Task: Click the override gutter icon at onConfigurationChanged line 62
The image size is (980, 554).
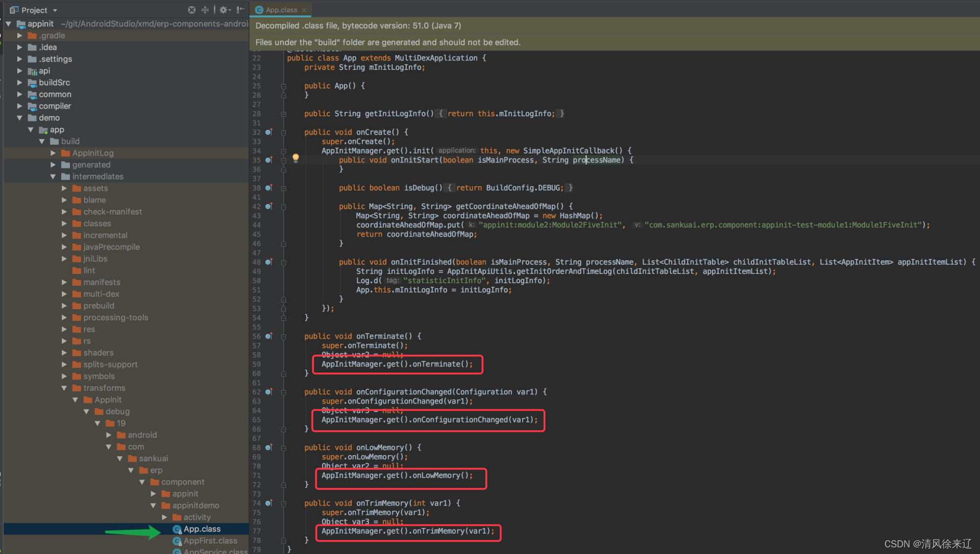Action: 268,392
